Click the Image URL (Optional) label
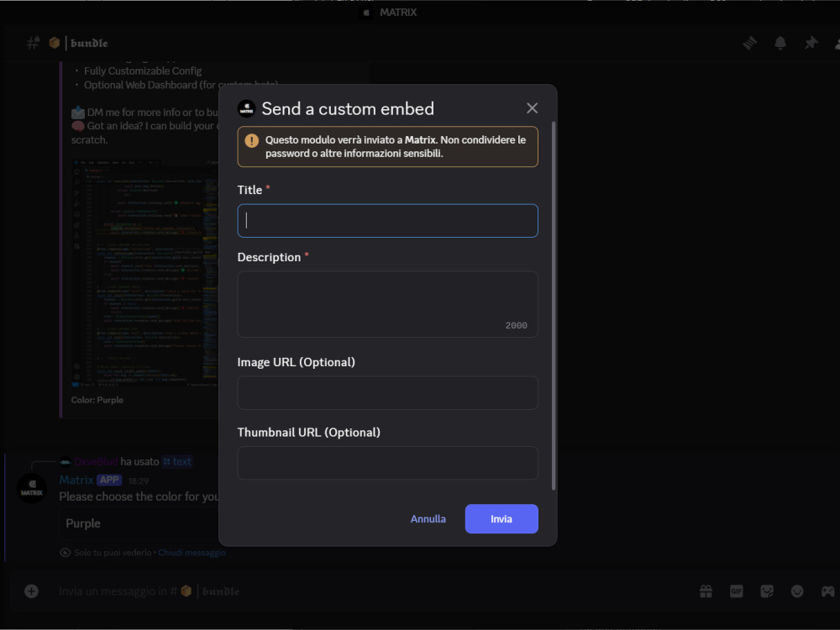This screenshot has width=840, height=630. click(297, 362)
